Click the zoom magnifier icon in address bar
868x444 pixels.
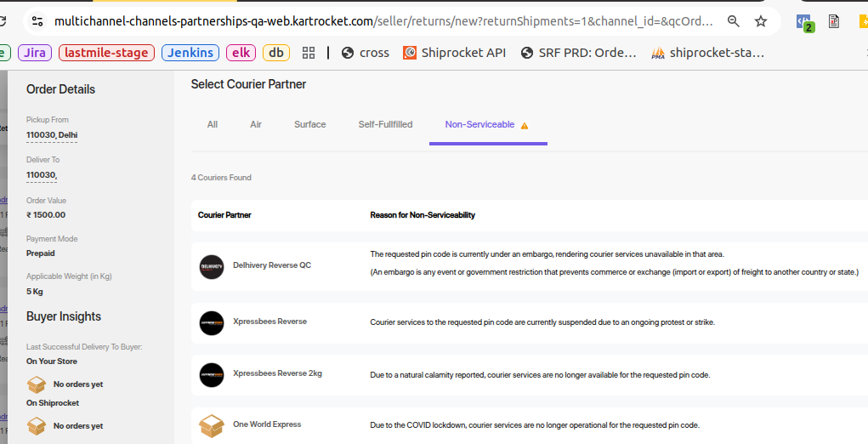(734, 21)
